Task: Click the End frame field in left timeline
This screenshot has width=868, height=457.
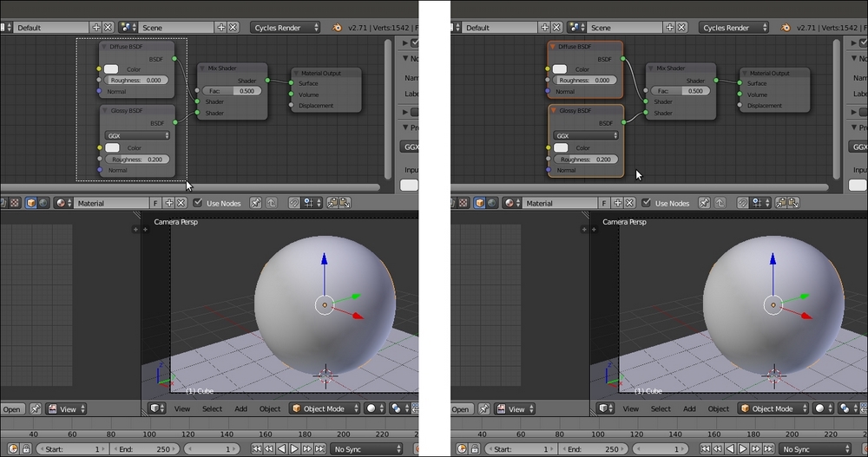Action: coord(147,449)
